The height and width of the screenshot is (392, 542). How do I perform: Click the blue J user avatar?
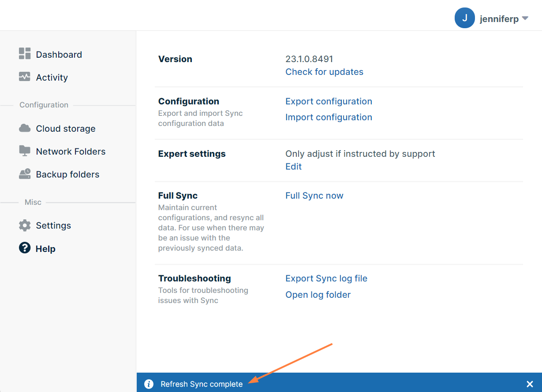click(x=464, y=18)
